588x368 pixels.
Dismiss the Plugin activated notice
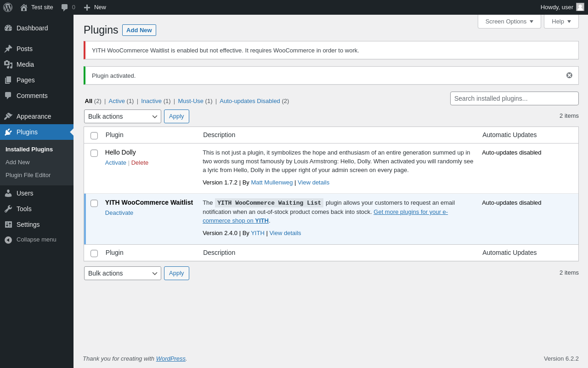point(569,75)
